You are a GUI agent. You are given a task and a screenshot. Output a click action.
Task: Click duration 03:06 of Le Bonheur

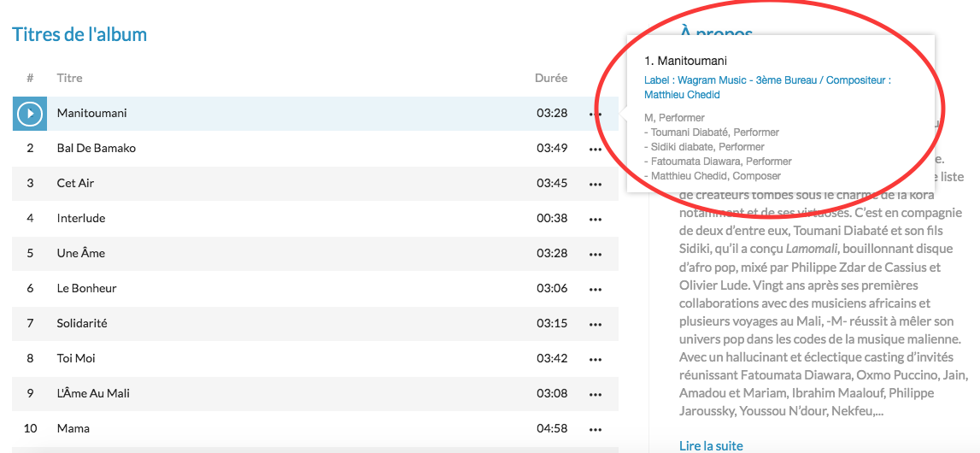click(x=552, y=288)
